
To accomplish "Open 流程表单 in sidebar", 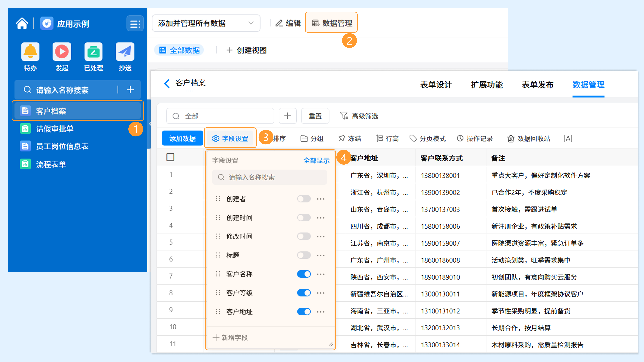I will (x=77, y=164).
